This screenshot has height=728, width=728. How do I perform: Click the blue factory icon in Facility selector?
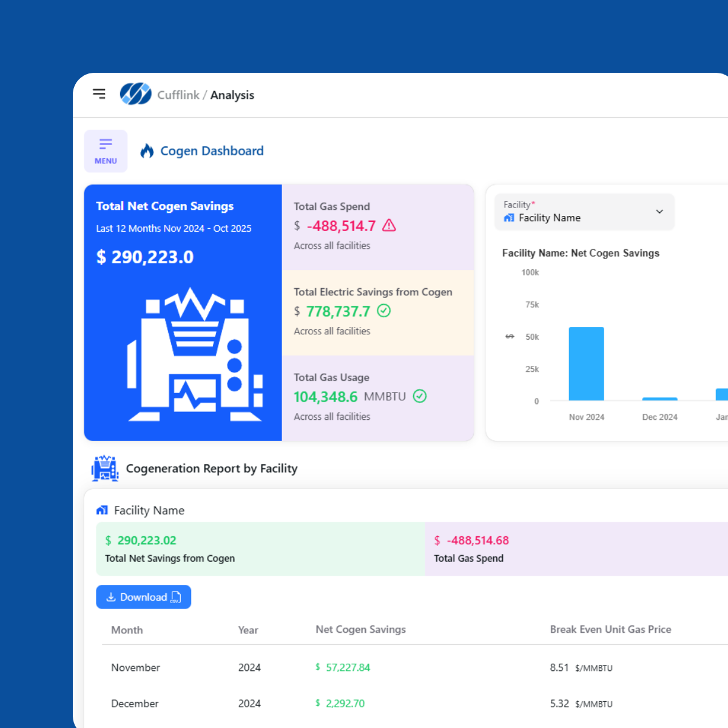click(x=509, y=218)
